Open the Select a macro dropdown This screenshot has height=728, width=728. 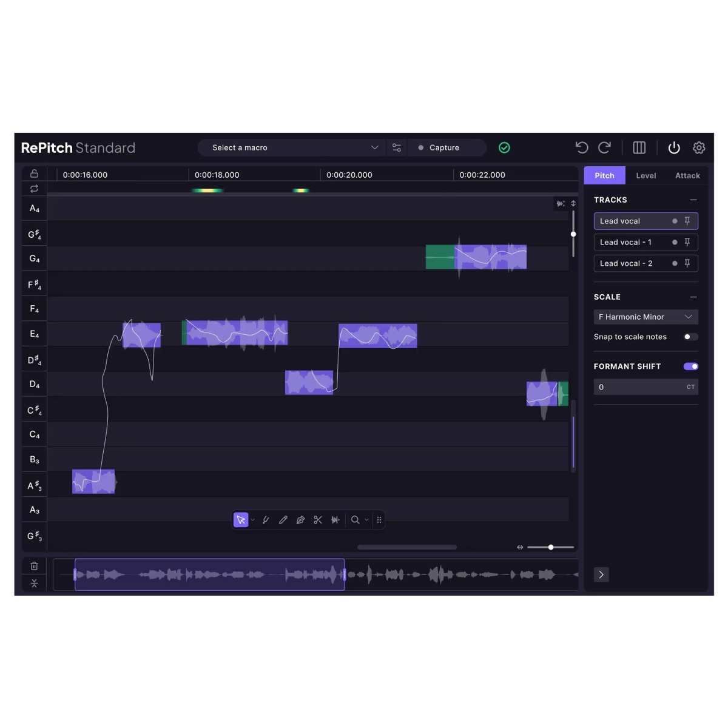click(x=291, y=147)
